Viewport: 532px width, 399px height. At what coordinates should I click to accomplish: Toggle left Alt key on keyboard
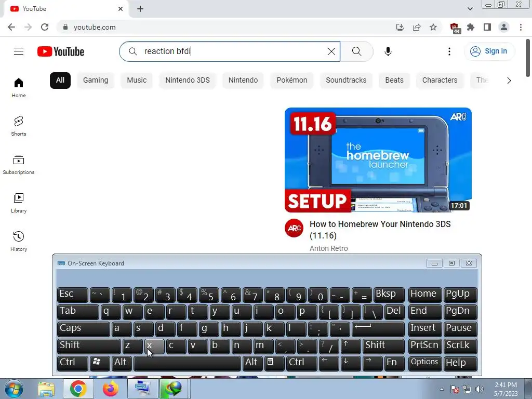[x=121, y=363]
